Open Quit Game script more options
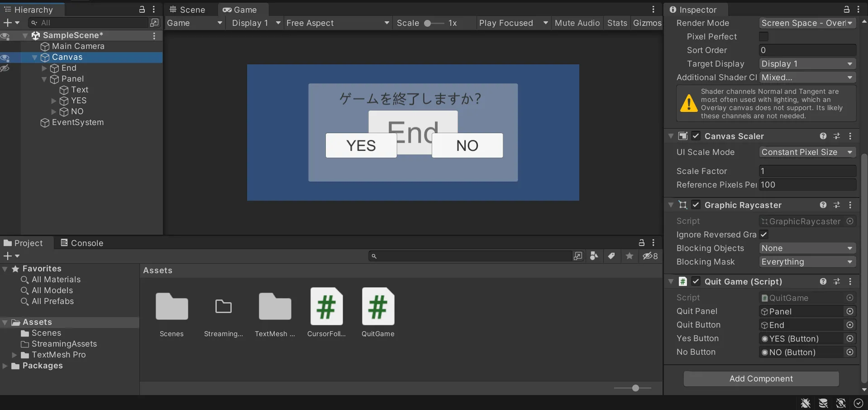 click(850, 282)
